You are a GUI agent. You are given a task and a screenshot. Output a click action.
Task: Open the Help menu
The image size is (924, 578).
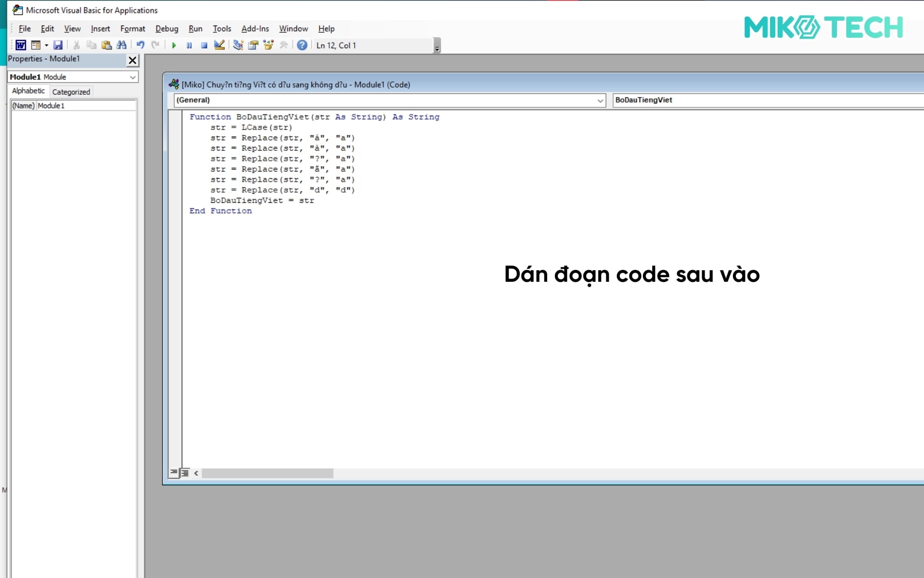pyautogui.click(x=326, y=29)
